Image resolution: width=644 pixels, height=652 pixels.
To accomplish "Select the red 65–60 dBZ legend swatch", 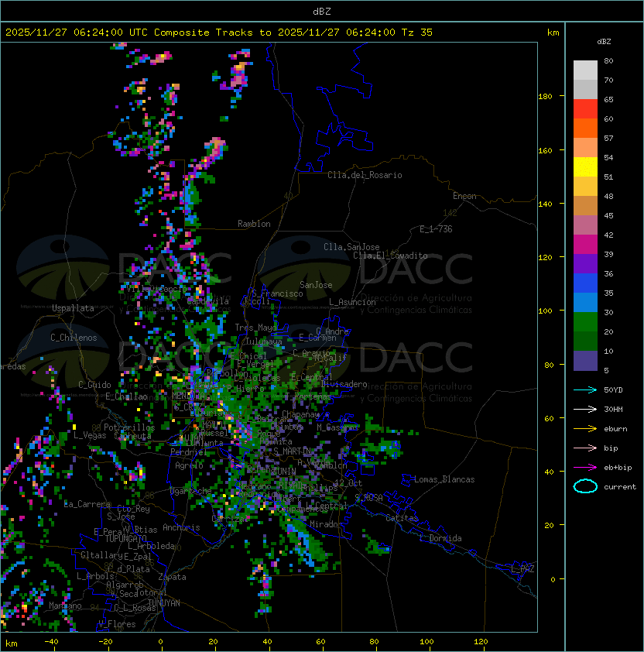I will tap(585, 109).
